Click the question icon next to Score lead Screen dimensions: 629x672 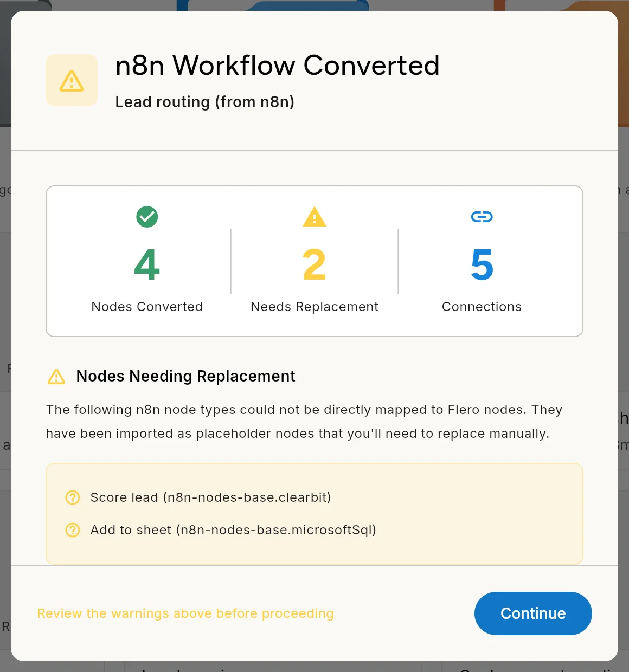[x=73, y=497]
